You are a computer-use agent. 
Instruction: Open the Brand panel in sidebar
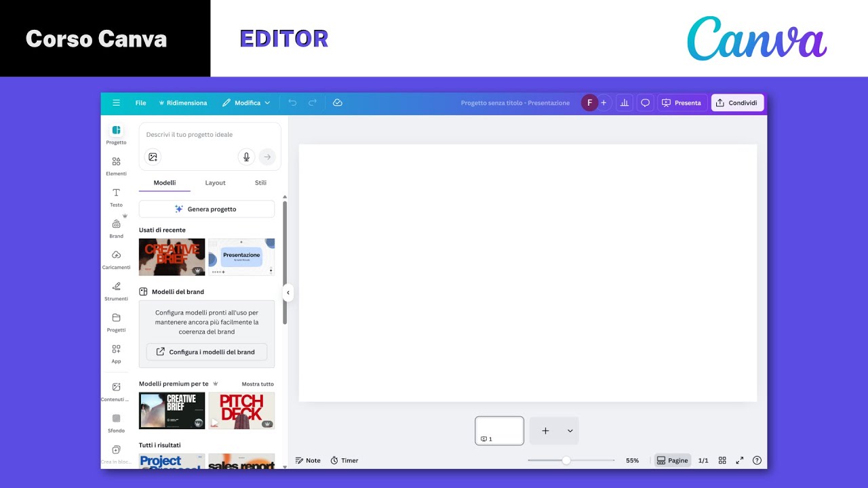pyautogui.click(x=116, y=228)
